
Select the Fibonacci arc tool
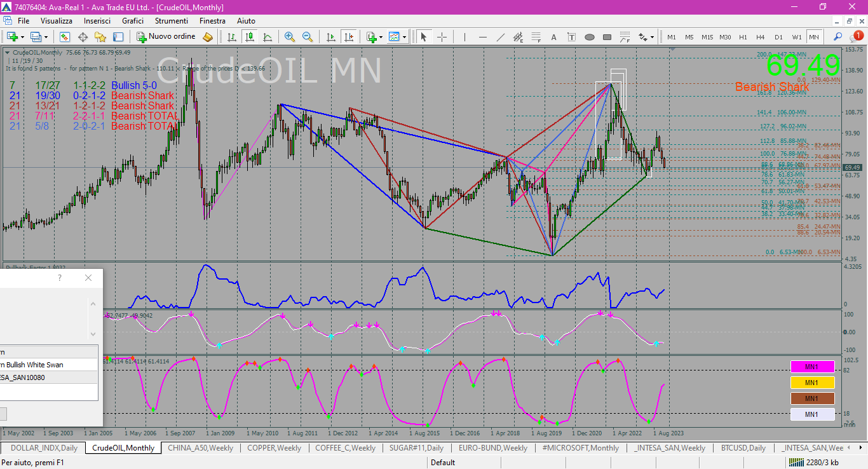[x=625, y=37]
